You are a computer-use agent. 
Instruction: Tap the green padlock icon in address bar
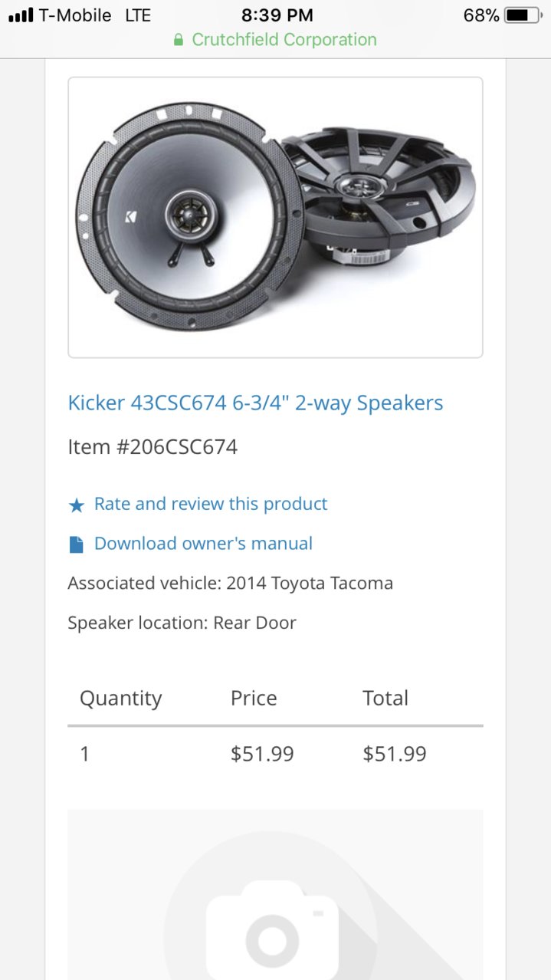pos(179,40)
